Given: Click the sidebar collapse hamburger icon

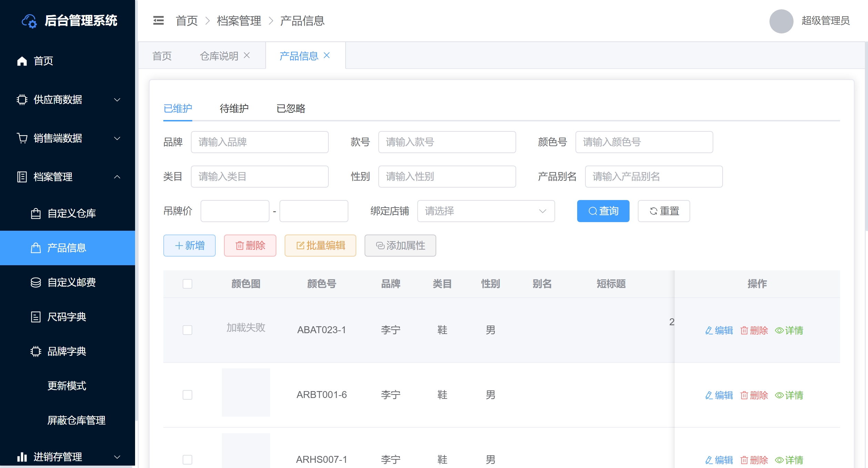Looking at the screenshot, I should pyautogui.click(x=159, y=21).
